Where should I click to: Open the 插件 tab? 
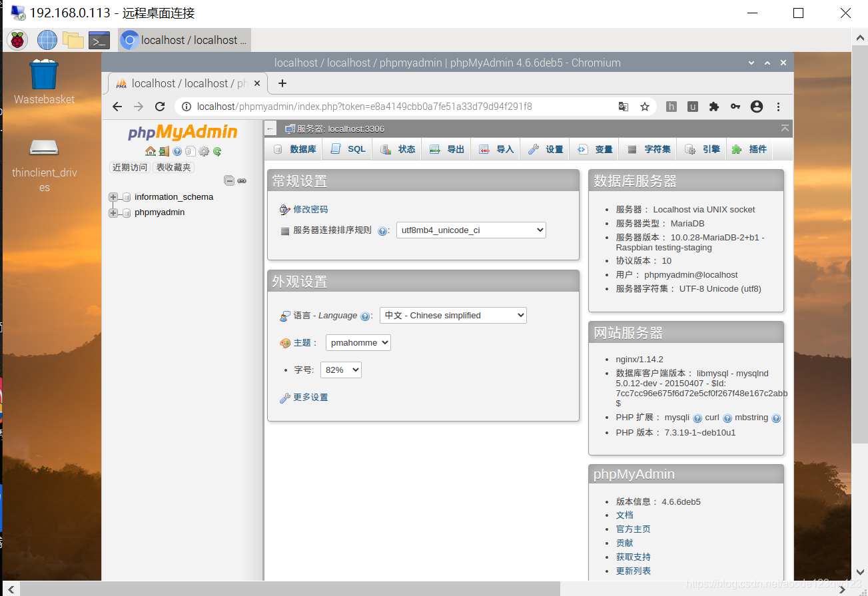click(749, 150)
